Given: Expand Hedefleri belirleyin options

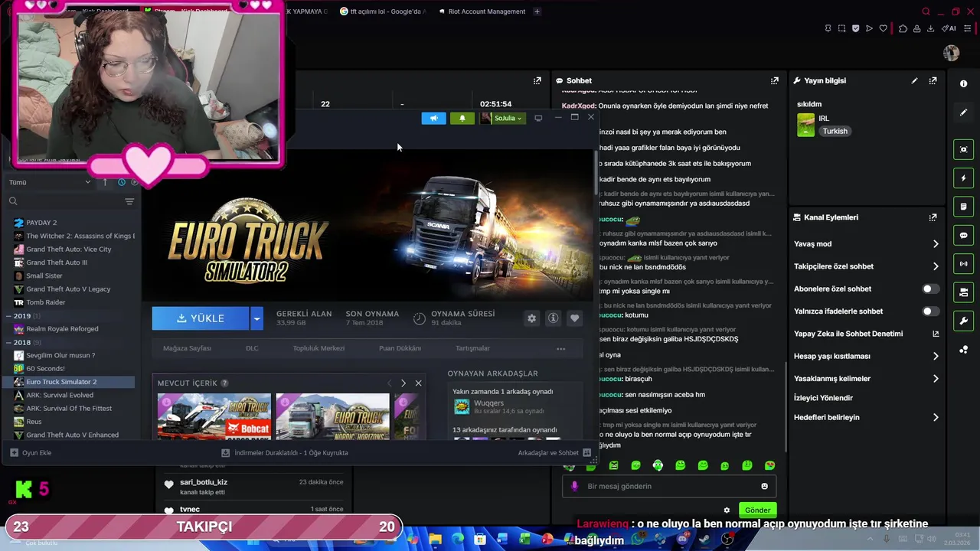Looking at the screenshot, I should point(936,418).
